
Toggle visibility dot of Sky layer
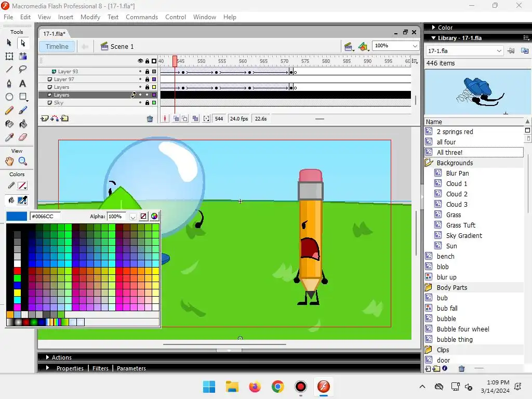click(140, 102)
